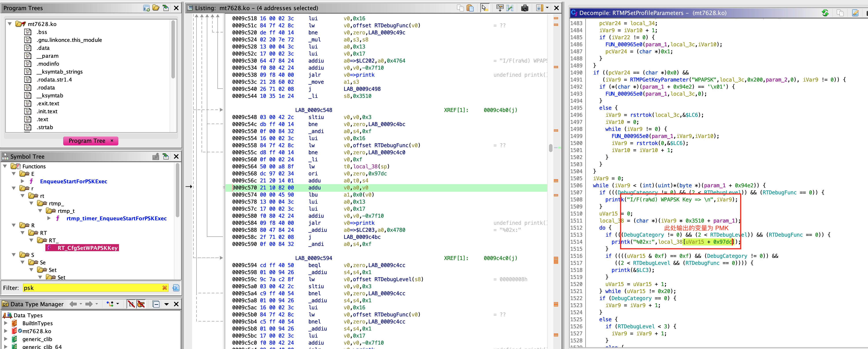Collapse the rtmp_t folder node
This screenshot has width=868, height=349.
[40, 211]
